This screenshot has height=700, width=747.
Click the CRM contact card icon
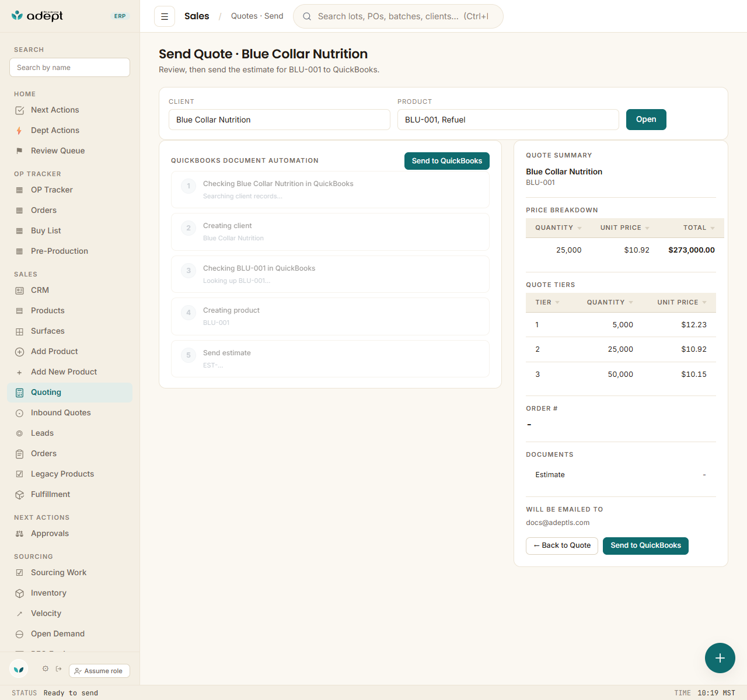[19, 290]
